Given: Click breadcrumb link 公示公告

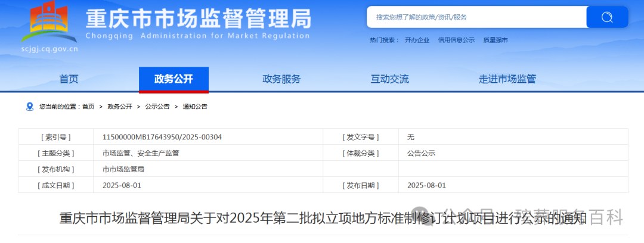Looking at the screenshot, I should coord(157,107).
